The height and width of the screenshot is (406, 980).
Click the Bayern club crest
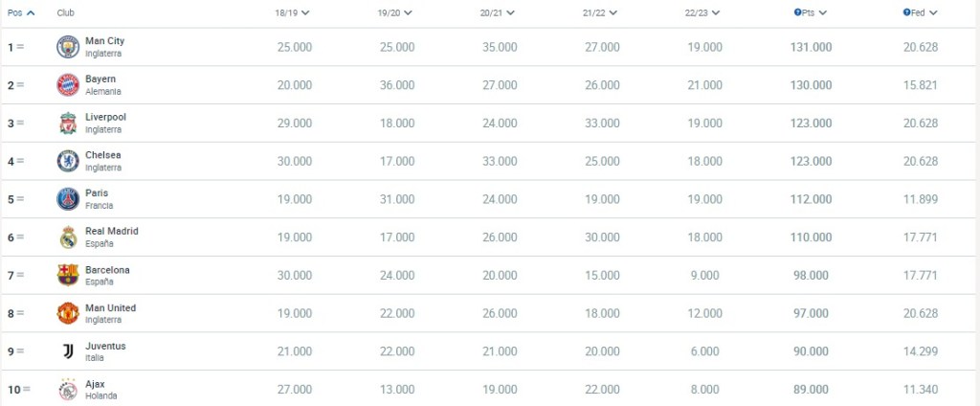coord(67,85)
